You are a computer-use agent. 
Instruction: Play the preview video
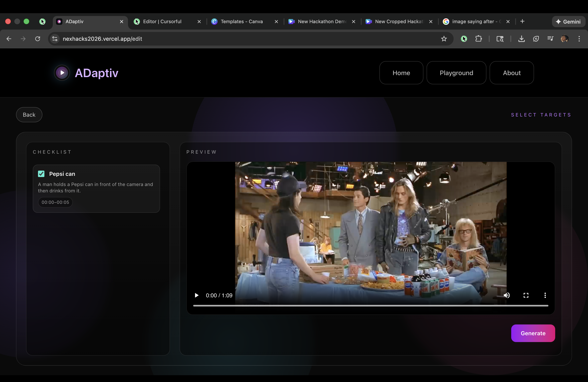196,295
